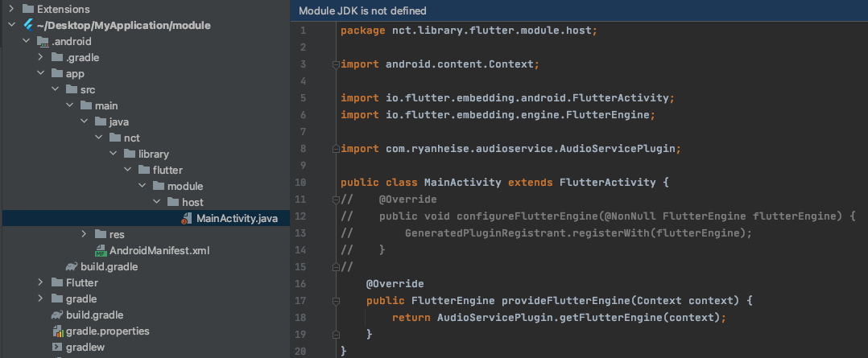
Task: Click the FlutterActivity superclass on line 10
Action: pos(608,182)
